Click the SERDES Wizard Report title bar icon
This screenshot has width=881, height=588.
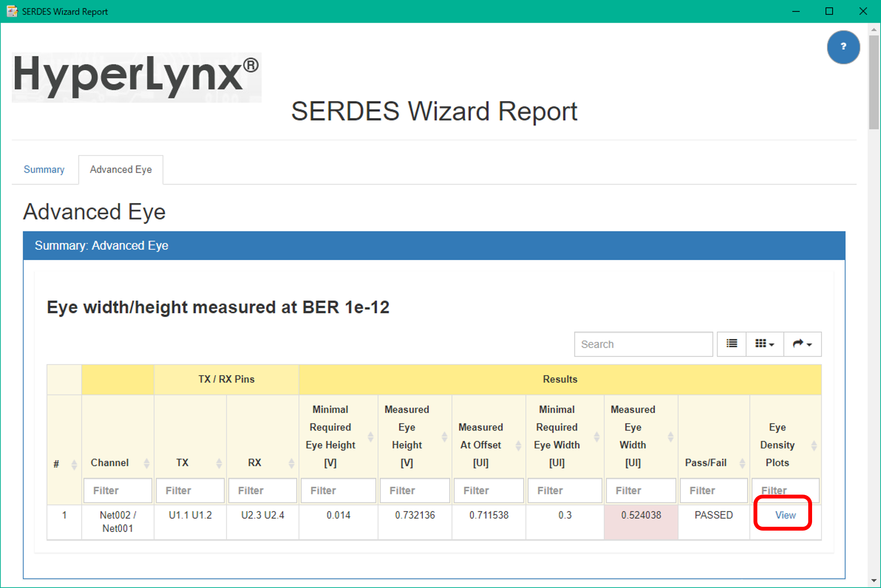point(12,11)
